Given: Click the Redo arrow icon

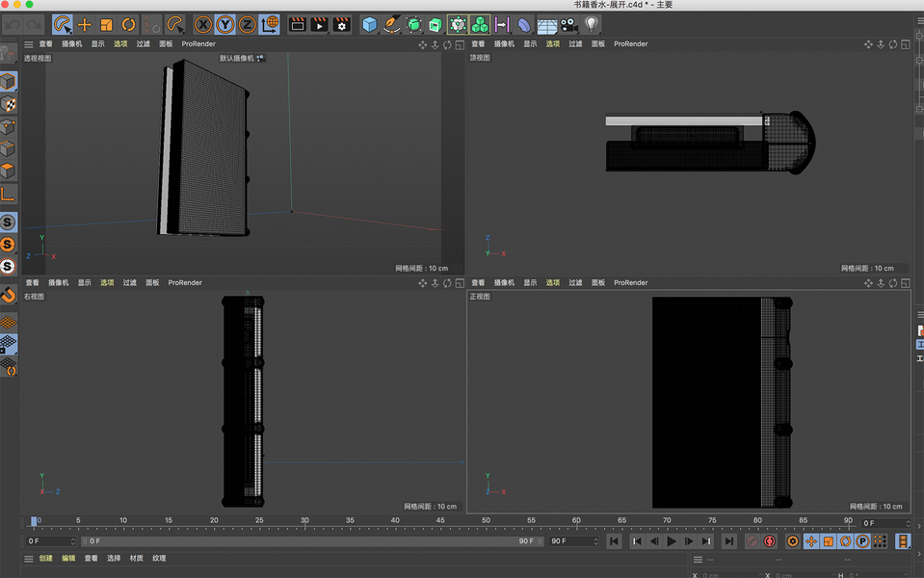Looking at the screenshot, I should pyautogui.click(x=34, y=25).
